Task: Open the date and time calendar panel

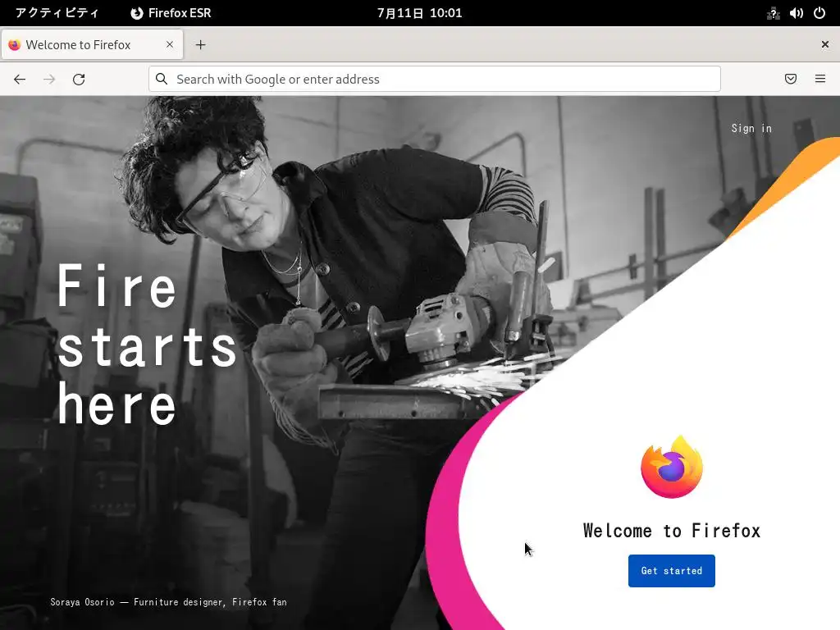Action: 419,13
